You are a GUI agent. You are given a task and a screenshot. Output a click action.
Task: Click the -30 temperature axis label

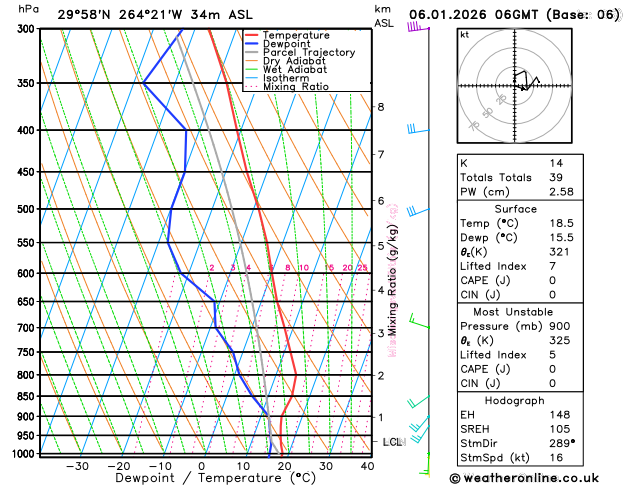[x=77, y=466]
